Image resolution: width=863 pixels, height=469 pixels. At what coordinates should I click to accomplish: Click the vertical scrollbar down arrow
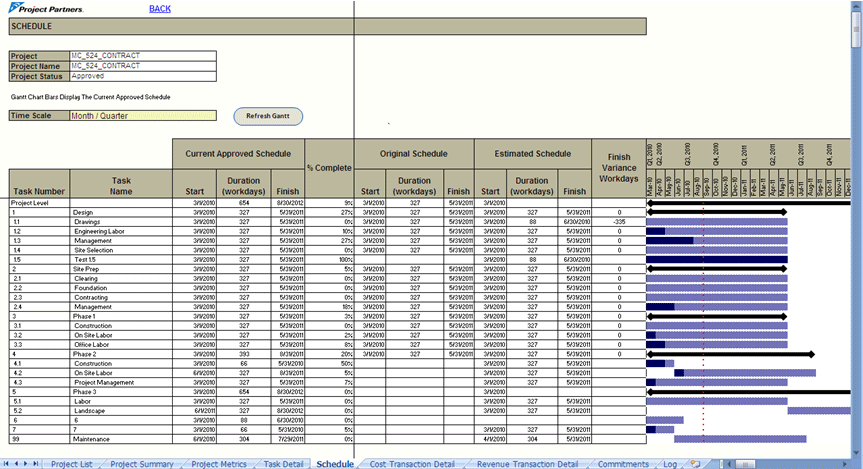856,453
